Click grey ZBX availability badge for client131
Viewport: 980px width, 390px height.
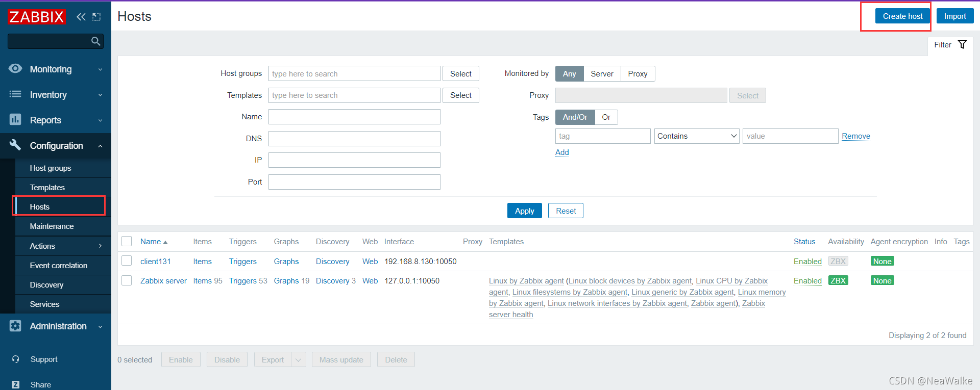point(838,261)
